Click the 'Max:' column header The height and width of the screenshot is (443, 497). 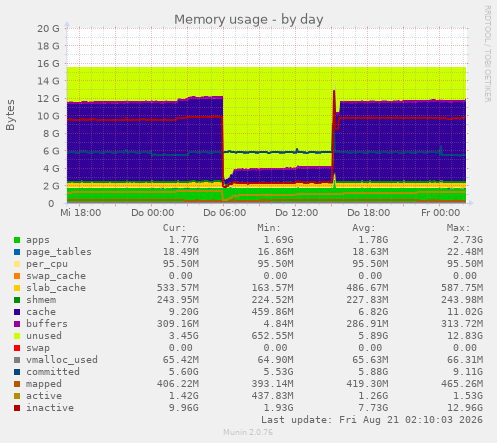coord(458,228)
